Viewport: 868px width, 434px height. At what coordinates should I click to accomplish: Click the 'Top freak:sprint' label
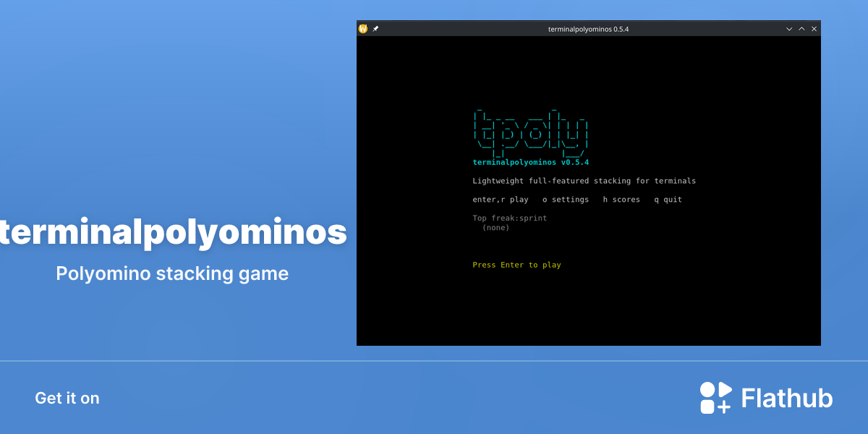pyautogui.click(x=510, y=218)
